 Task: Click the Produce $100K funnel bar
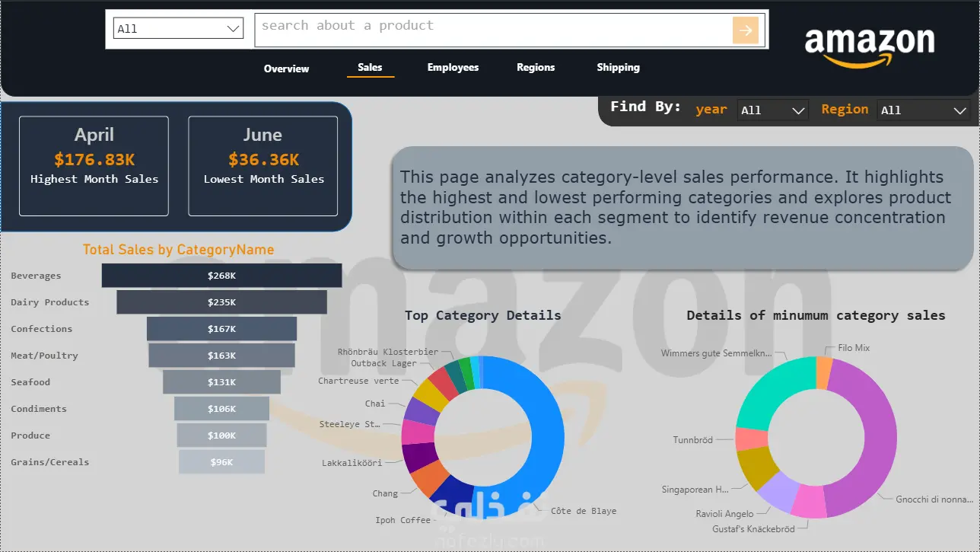221,436
